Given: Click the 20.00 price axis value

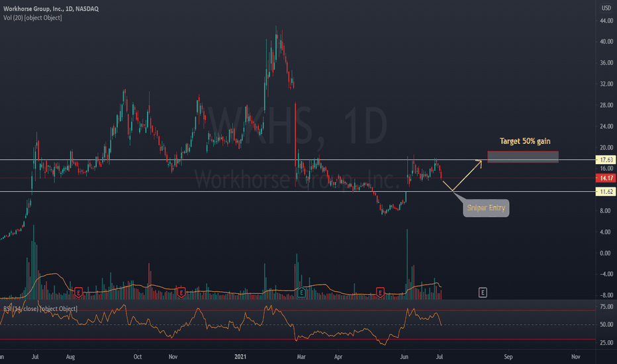Looking at the screenshot, I should click(x=606, y=148).
